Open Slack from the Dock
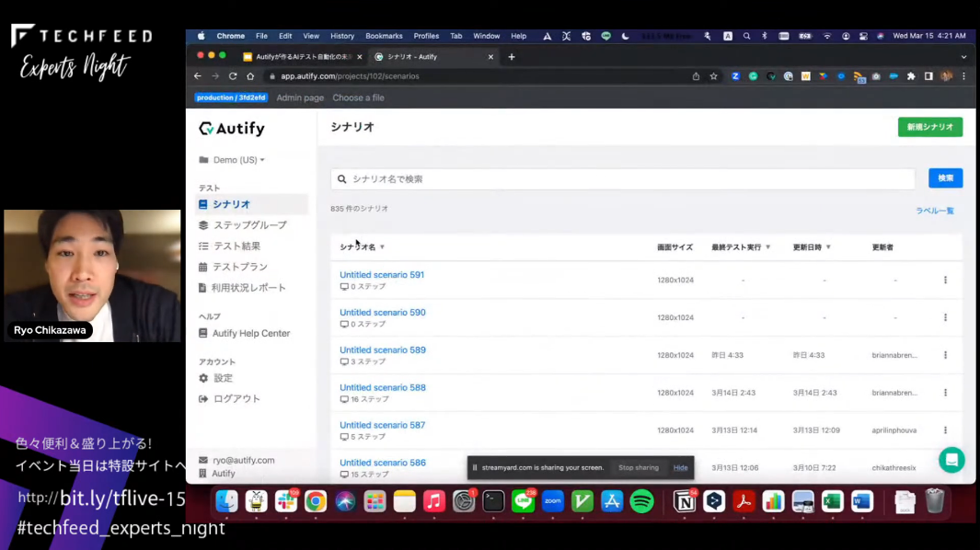980x550 pixels. click(x=285, y=501)
